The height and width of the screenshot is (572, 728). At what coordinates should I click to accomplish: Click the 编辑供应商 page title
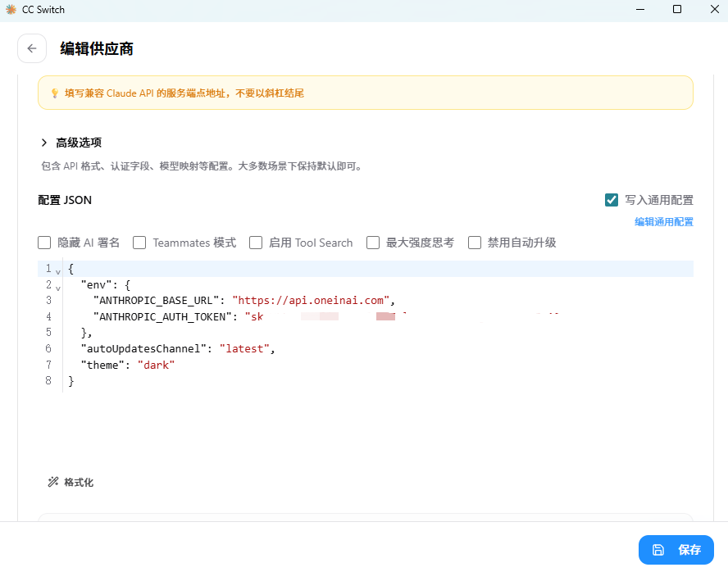pyautogui.click(x=97, y=48)
